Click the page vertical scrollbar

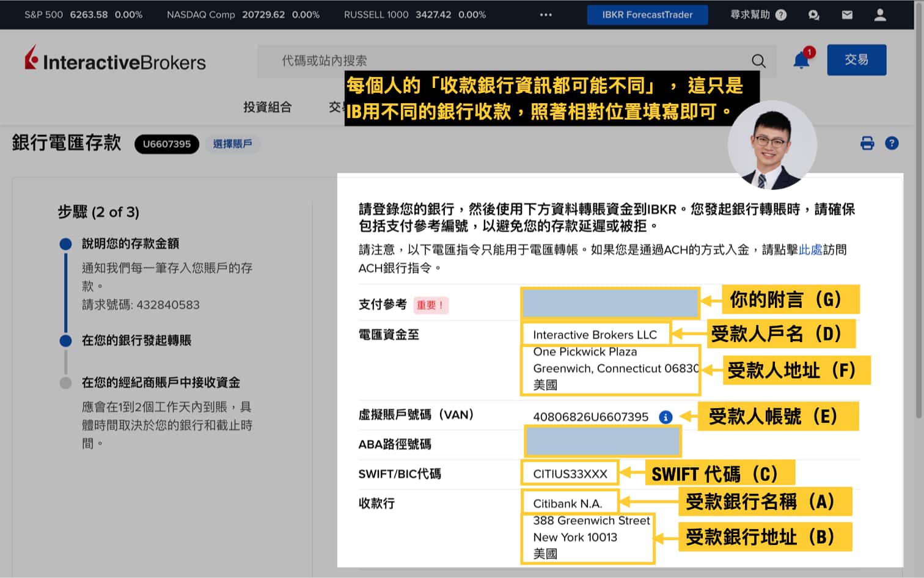tap(919, 244)
